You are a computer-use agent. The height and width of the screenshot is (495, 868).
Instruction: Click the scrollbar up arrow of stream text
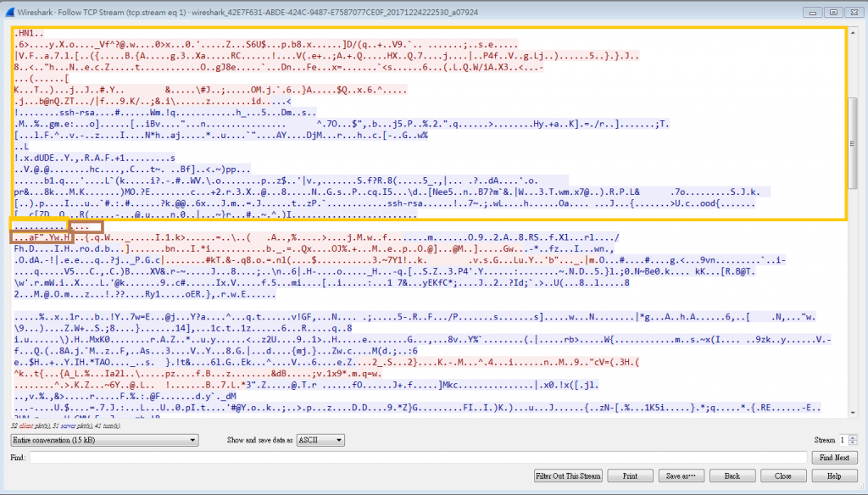click(x=853, y=33)
